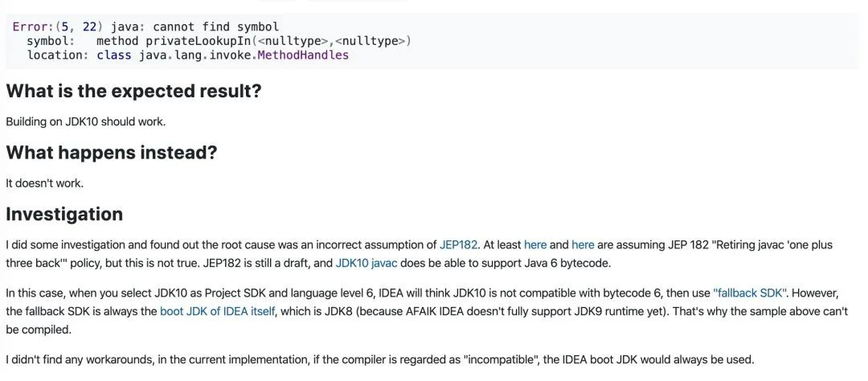
Task: Click the "What is the expected result?" heading
Action: point(133,91)
